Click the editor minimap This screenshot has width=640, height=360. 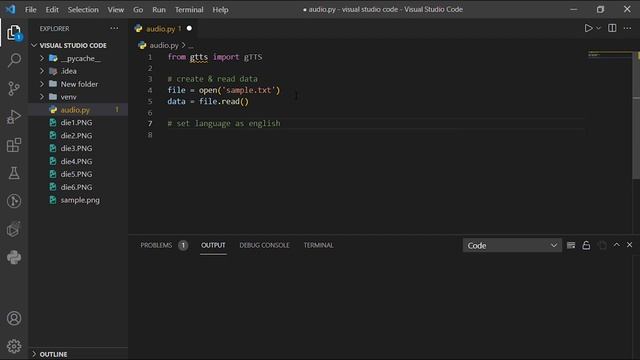(610, 55)
